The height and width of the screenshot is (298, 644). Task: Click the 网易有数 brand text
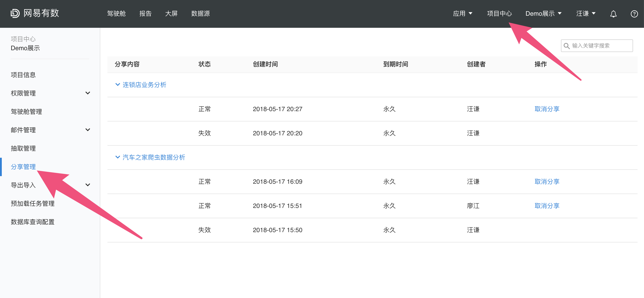click(41, 13)
